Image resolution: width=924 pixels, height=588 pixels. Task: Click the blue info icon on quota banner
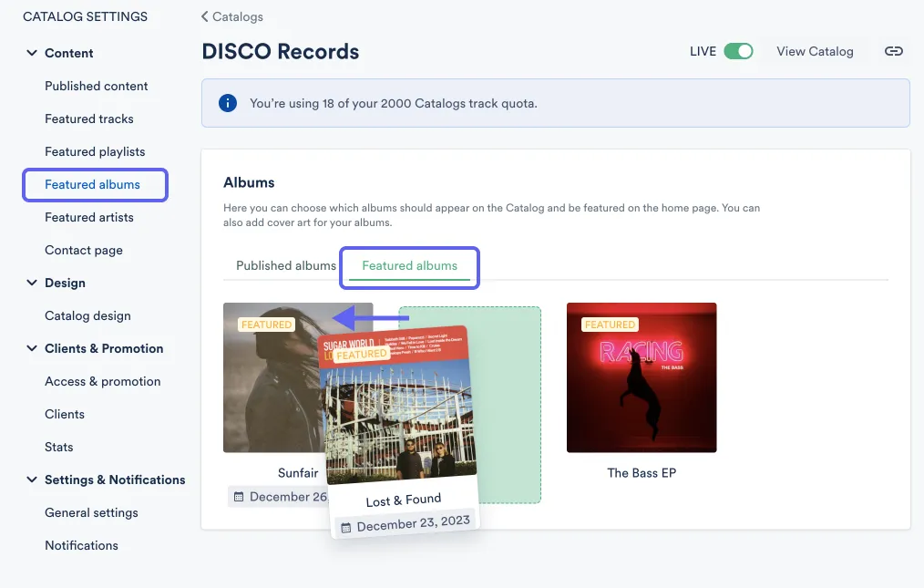(228, 103)
